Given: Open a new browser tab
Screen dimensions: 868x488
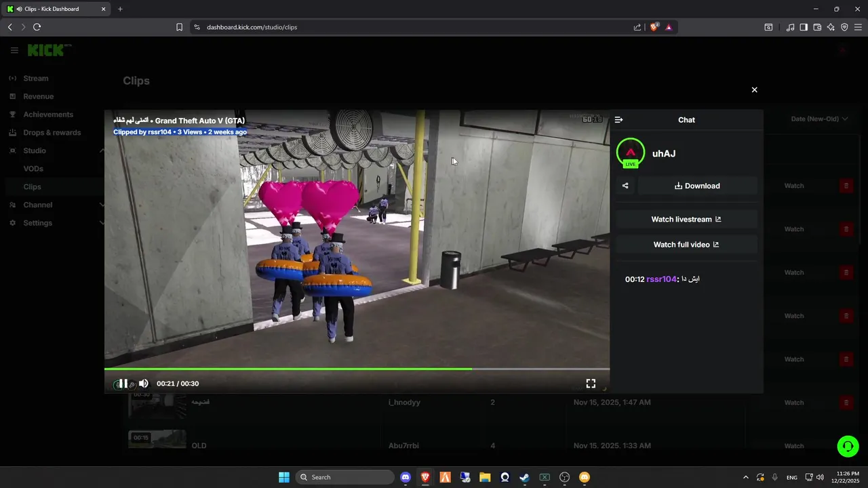Looking at the screenshot, I should pos(120,9).
